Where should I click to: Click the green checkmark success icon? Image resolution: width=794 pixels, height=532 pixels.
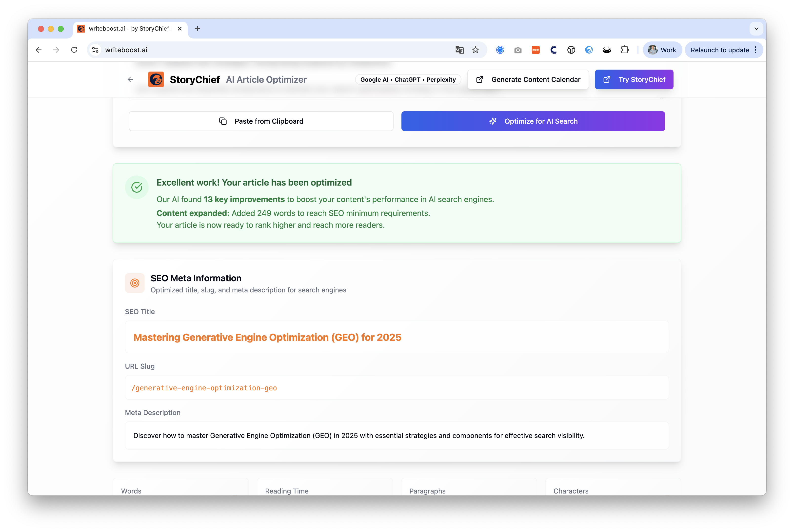click(137, 187)
